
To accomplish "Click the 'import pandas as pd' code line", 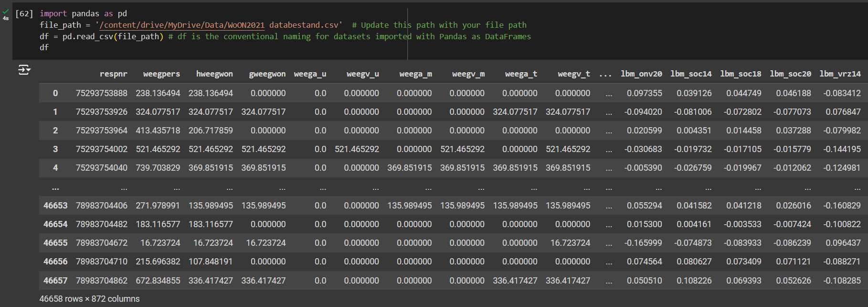I will [83, 14].
